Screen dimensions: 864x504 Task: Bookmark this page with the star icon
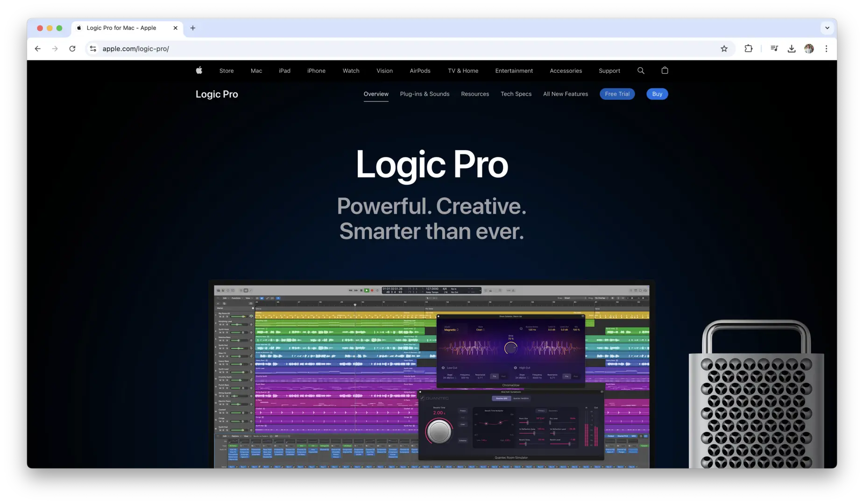coord(724,49)
